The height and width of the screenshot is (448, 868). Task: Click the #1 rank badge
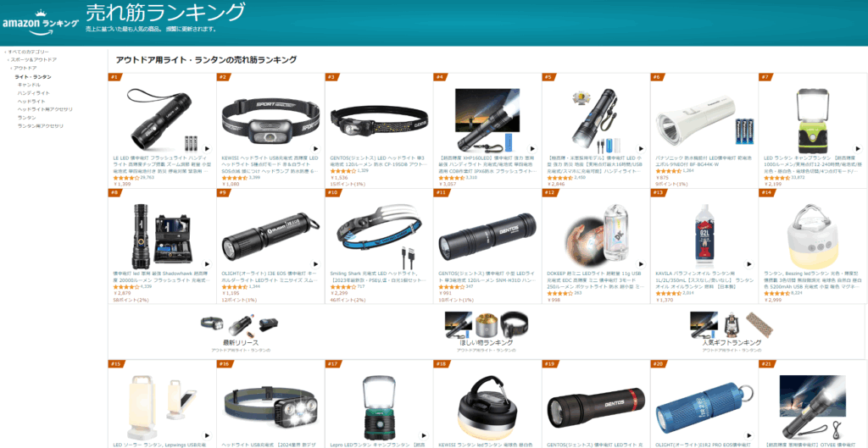point(114,77)
